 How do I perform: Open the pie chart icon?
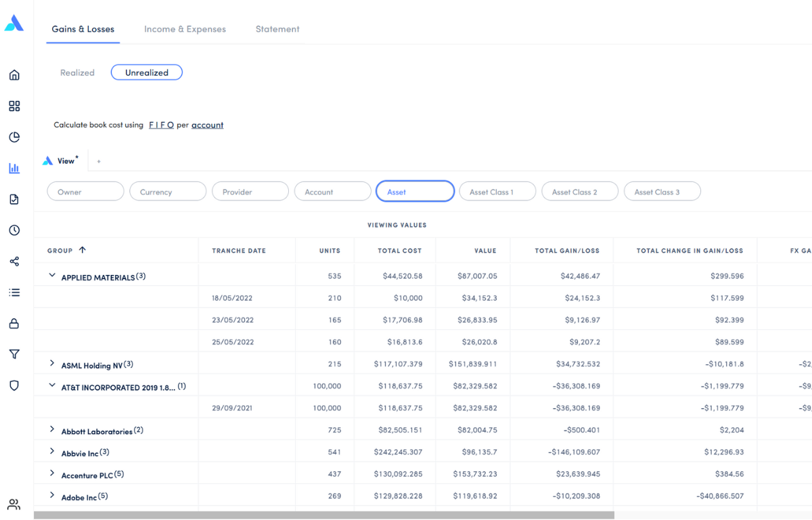pyautogui.click(x=14, y=137)
